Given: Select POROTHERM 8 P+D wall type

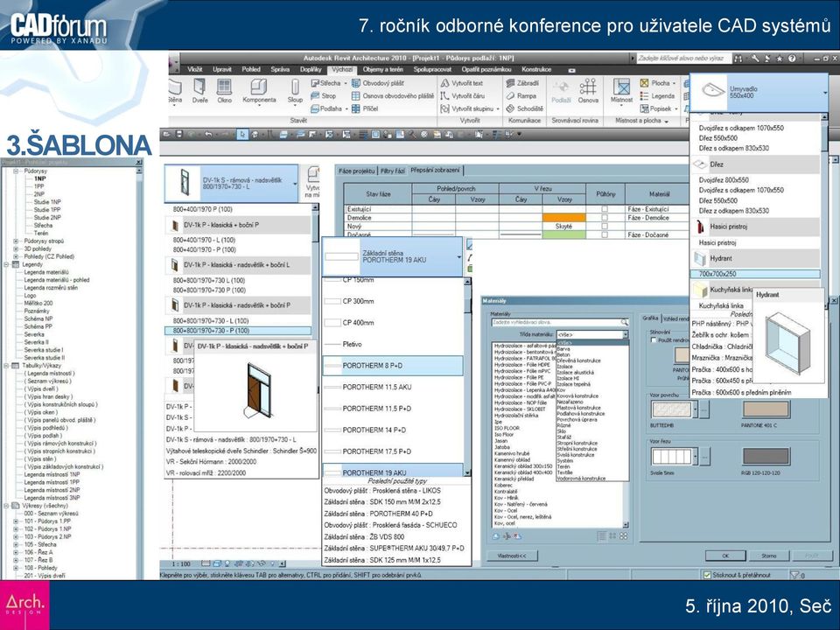Looking at the screenshot, I should tap(393, 366).
